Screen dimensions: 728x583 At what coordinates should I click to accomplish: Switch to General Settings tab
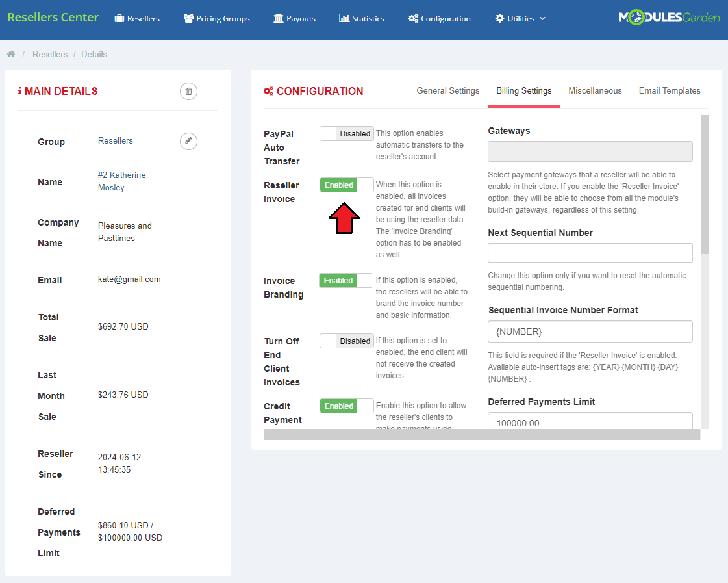tap(448, 90)
